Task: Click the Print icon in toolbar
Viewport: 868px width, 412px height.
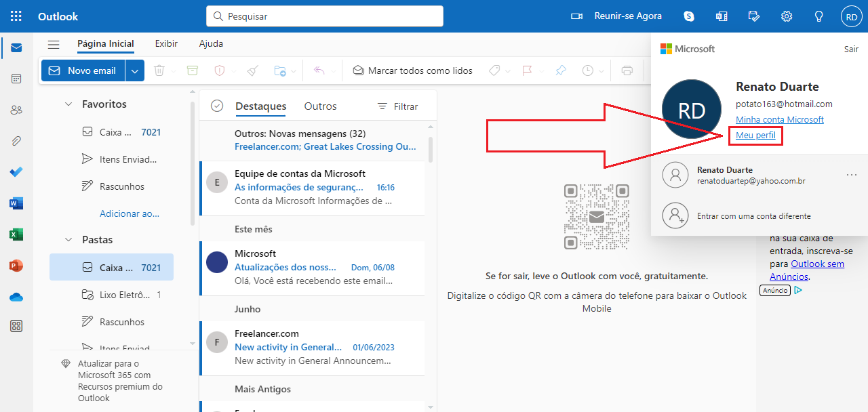Action: 627,70
